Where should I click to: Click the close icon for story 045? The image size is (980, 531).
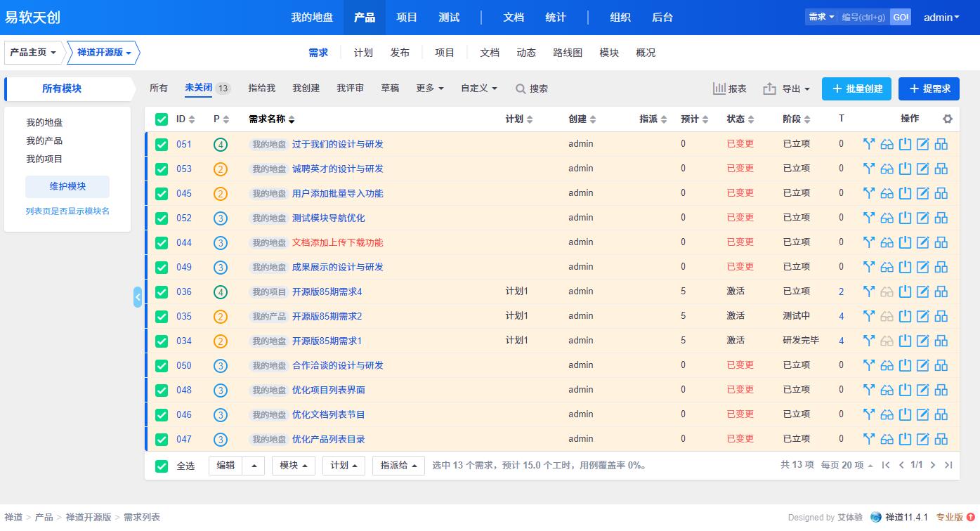905,193
